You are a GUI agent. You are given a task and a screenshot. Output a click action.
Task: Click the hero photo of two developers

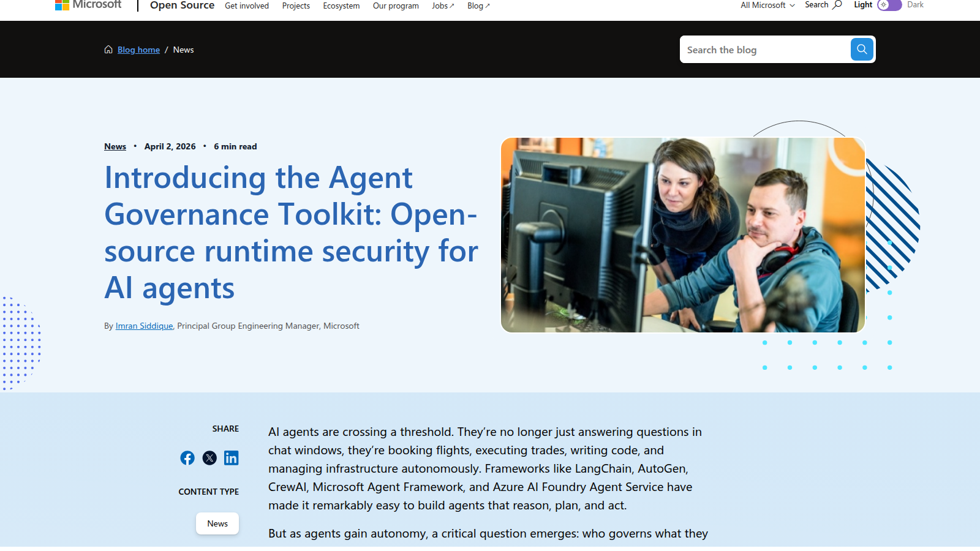pyautogui.click(x=683, y=235)
